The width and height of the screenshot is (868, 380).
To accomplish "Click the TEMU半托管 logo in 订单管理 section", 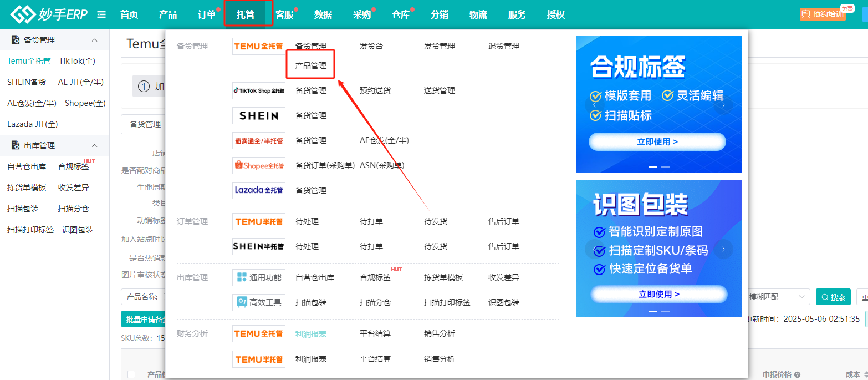I will pos(259,221).
